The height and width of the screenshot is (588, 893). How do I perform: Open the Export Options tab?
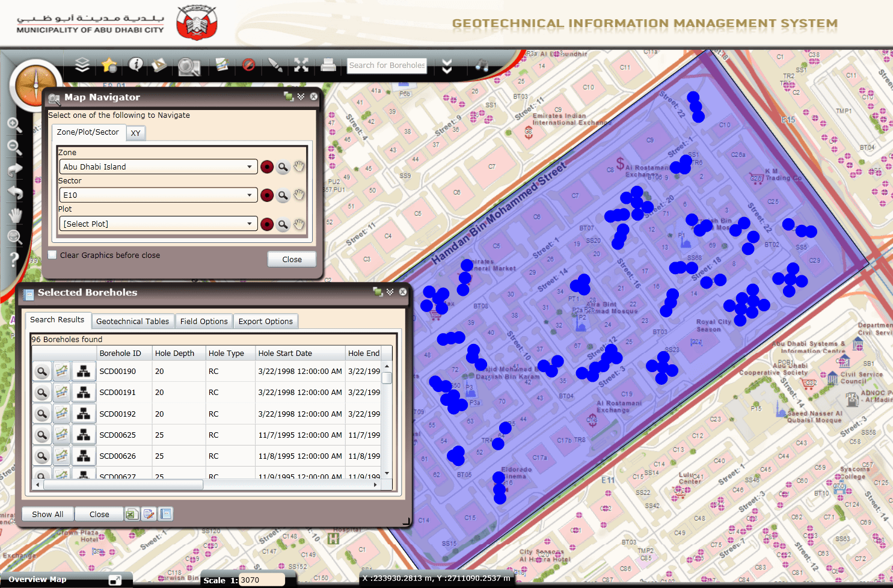pyautogui.click(x=265, y=321)
